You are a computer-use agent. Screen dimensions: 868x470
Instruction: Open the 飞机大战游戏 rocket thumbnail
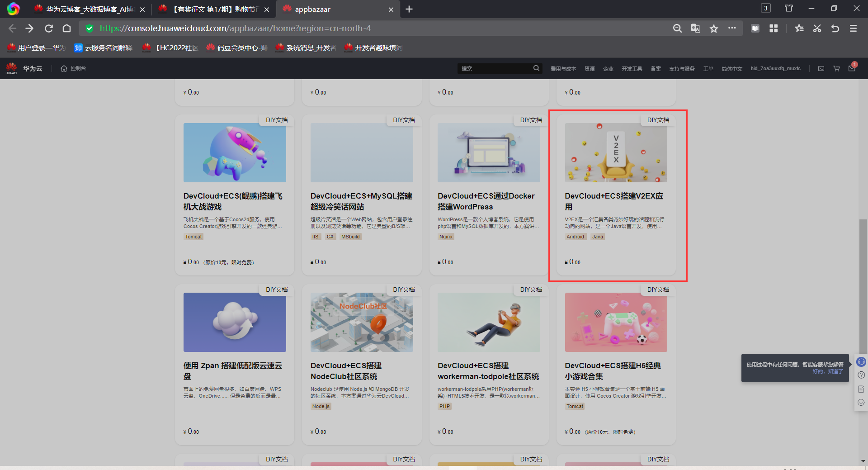click(x=235, y=152)
